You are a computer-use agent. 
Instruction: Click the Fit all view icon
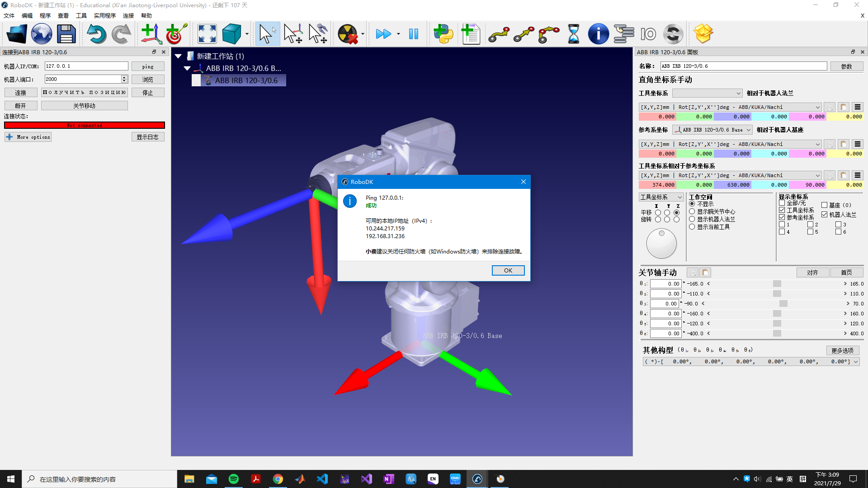coord(207,34)
